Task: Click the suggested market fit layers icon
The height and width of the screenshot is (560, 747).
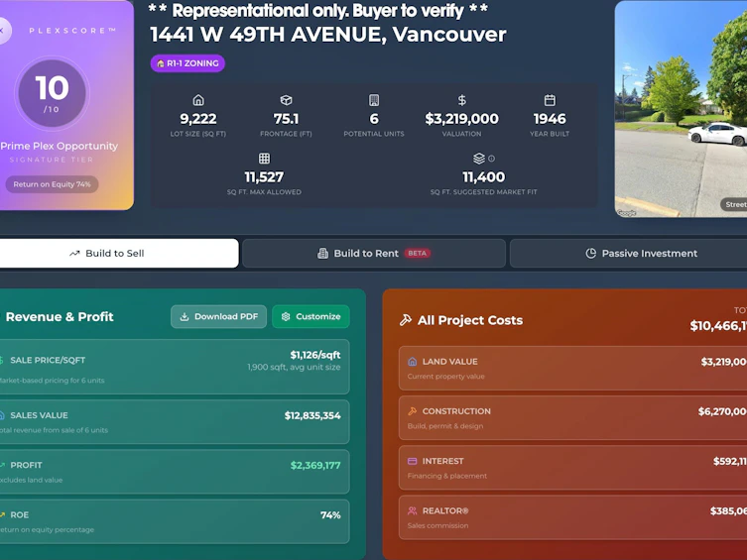Action: (479, 159)
